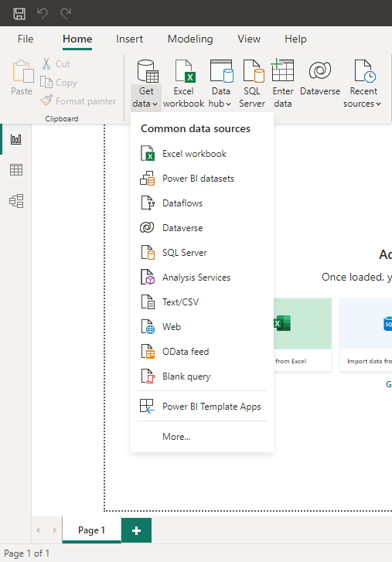Go to the View tab
This screenshot has width=392, height=562.
coord(249,39)
